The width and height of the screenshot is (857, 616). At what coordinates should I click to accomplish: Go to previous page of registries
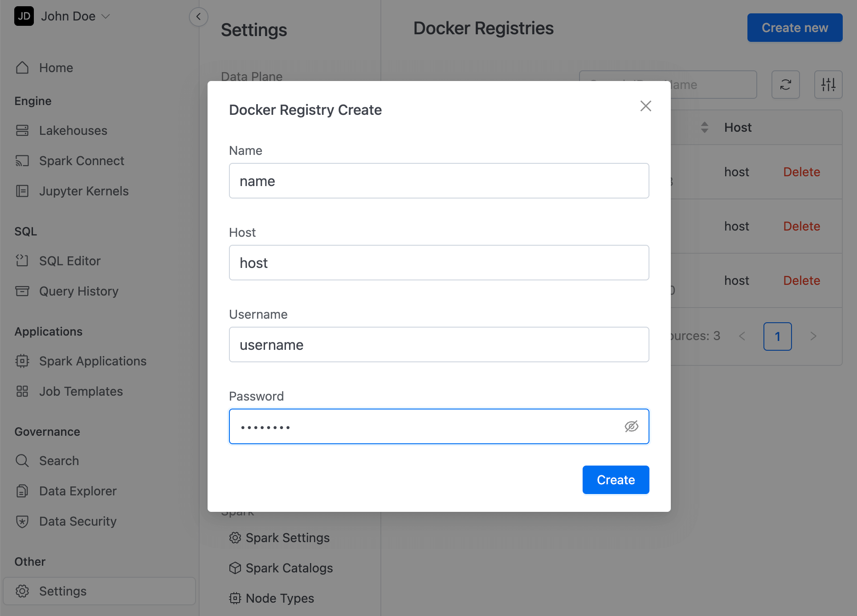pos(742,336)
